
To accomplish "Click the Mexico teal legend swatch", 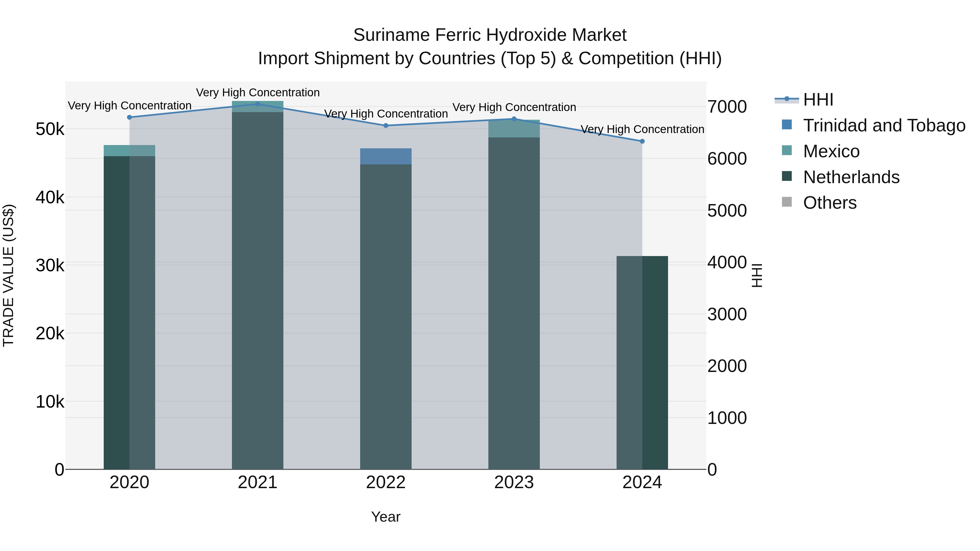I will click(787, 150).
